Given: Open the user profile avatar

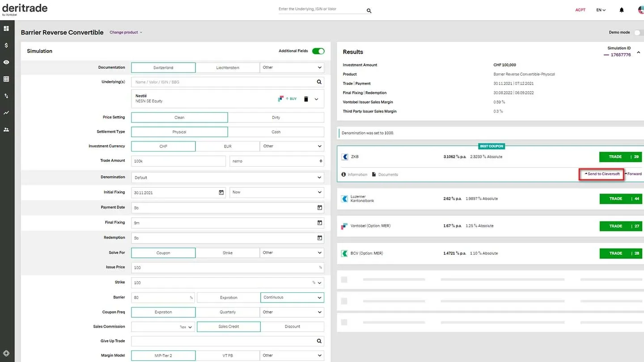Looking at the screenshot, I should 641,10.
